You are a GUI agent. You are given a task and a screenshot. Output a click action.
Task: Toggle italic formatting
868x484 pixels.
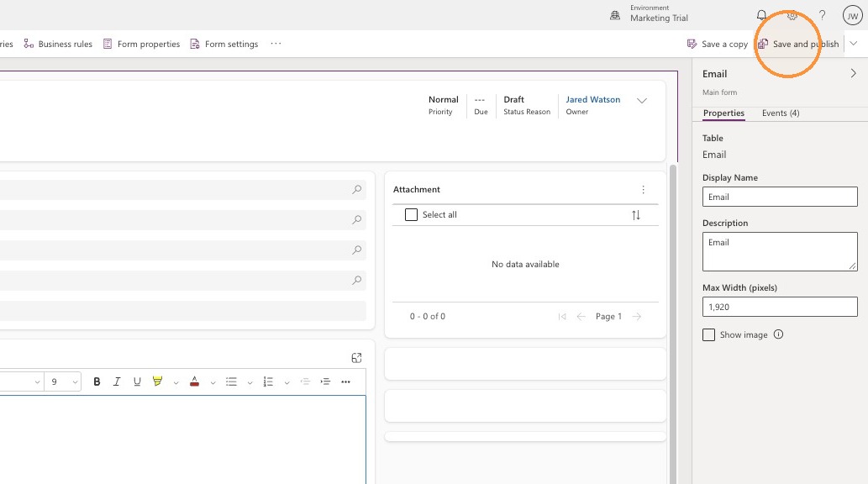[117, 381]
